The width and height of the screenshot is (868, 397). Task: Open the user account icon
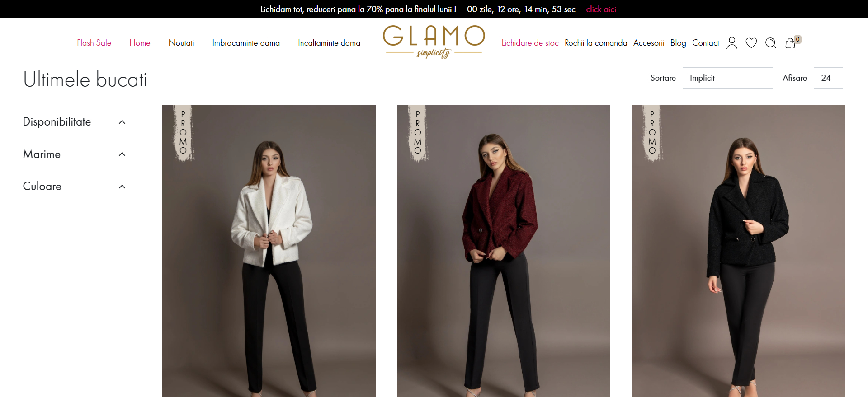coord(731,43)
